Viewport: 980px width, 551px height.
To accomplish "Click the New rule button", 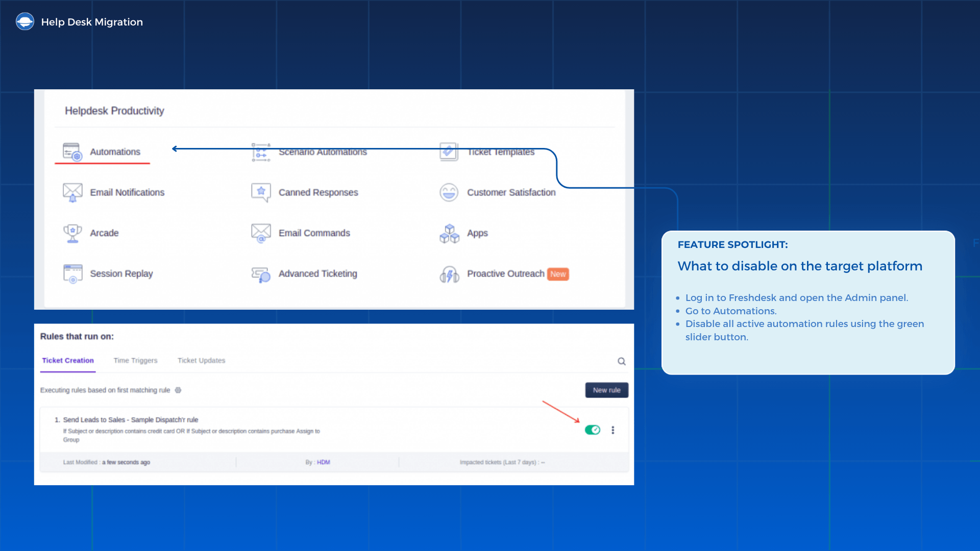I will click(x=607, y=390).
